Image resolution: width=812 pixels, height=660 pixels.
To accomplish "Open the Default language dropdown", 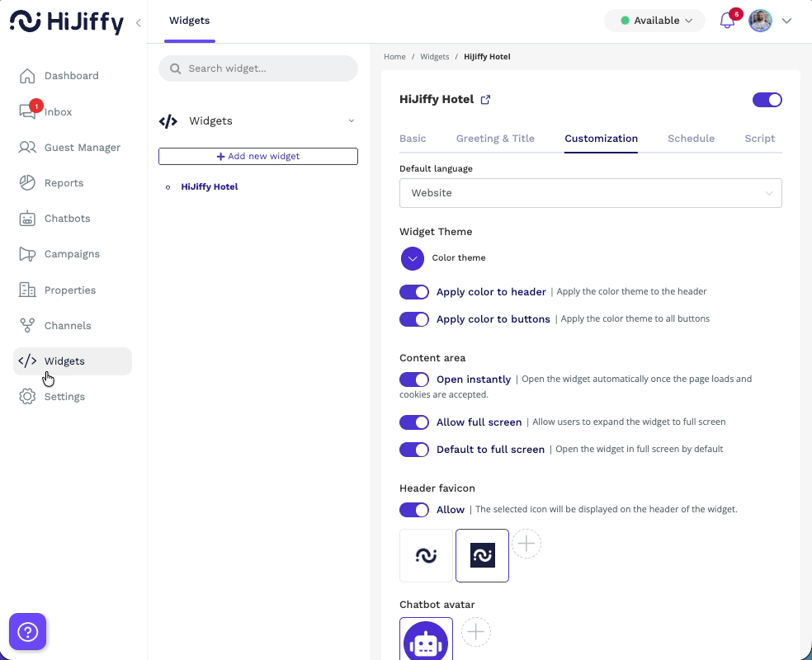I will pyautogui.click(x=590, y=193).
